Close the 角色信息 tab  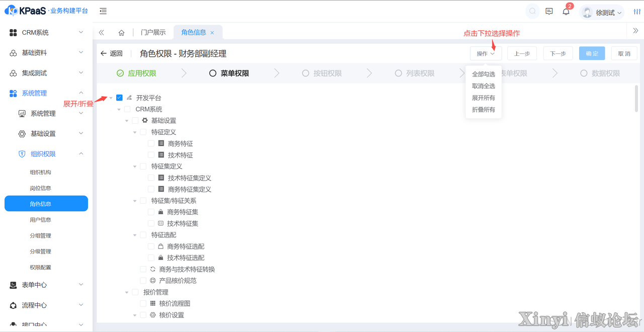click(x=212, y=33)
